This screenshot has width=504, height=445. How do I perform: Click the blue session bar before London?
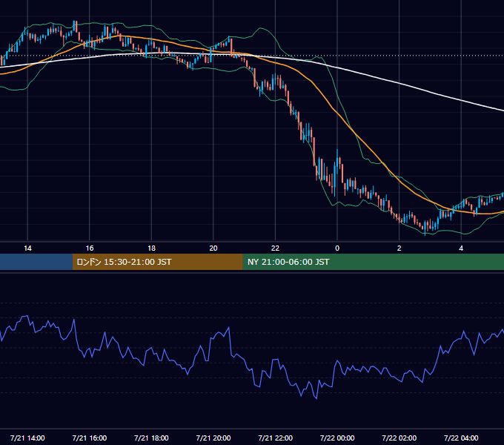coord(36,262)
